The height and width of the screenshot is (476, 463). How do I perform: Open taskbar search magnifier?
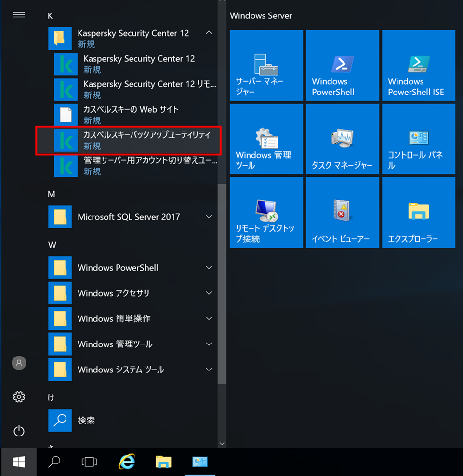click(x=54, y=462)
